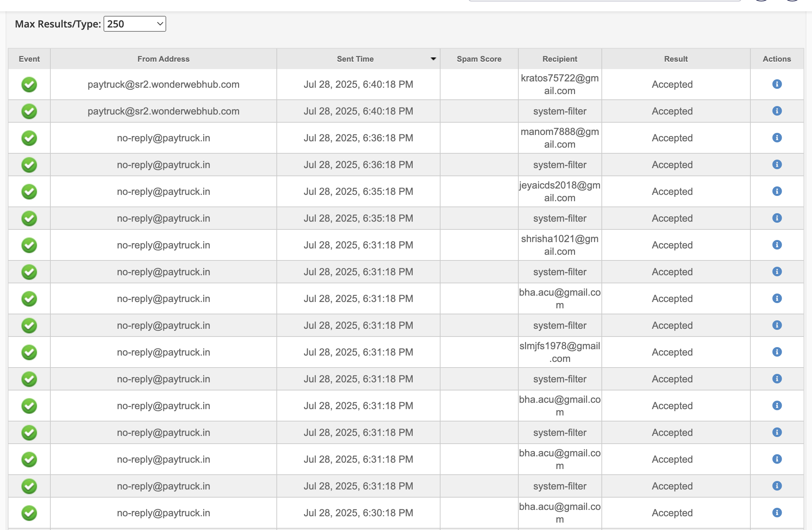Click success checkmark in first paytruck@sr2 row
The width and height of the screenshot is (812, 530).
click(29, 85)
